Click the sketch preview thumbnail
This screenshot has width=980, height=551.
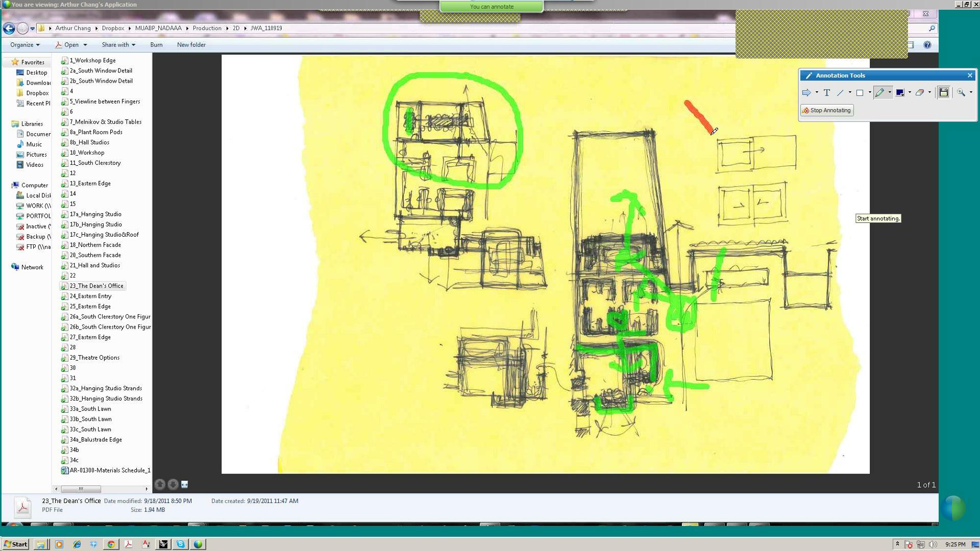tap(545, 264)
